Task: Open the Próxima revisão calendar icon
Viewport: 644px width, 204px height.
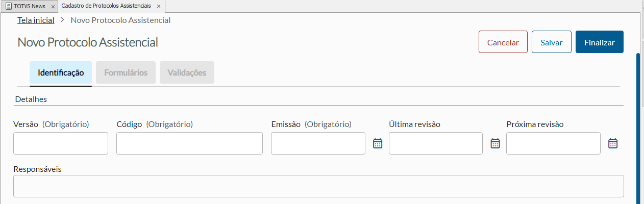Action: 613,143
